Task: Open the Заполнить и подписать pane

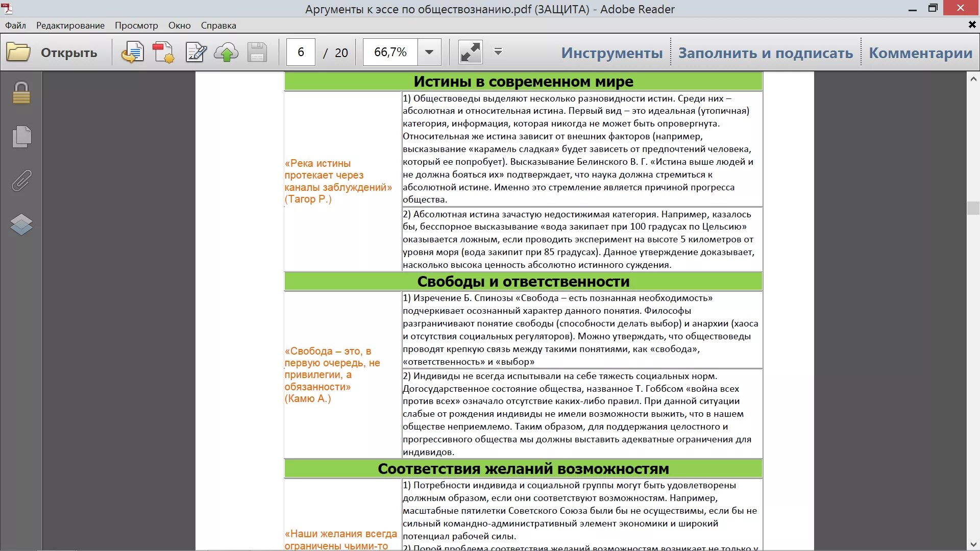Action: click(x=765, y=53)
